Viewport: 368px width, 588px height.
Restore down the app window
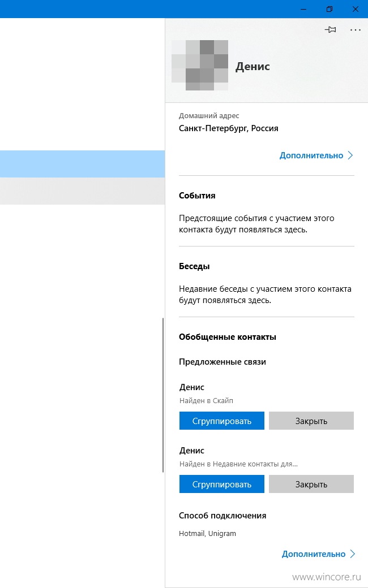[x=330, y=9]
